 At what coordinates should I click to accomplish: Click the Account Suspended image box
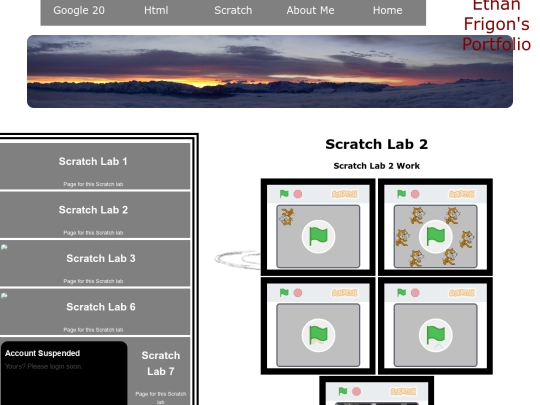click(x=64, y=373)
